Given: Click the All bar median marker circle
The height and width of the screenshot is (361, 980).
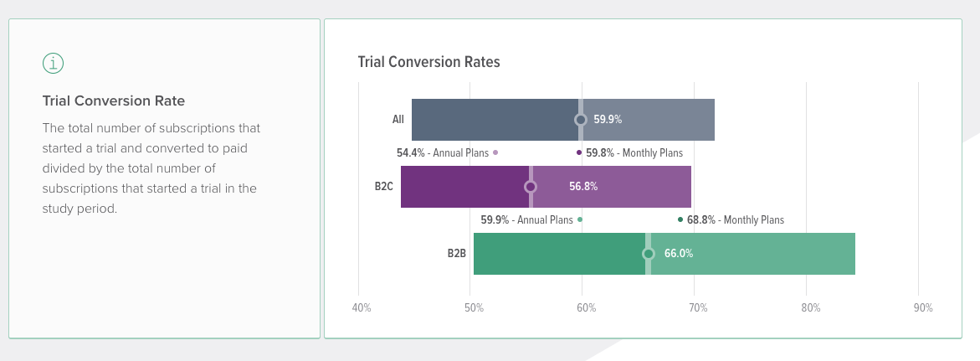Looking at the screenshot, I should click(581, 120).
